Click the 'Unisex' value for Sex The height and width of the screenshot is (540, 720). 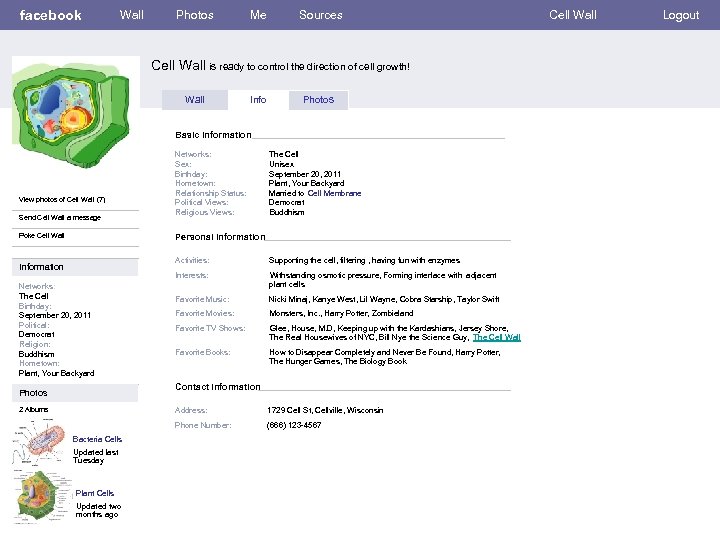281,164
